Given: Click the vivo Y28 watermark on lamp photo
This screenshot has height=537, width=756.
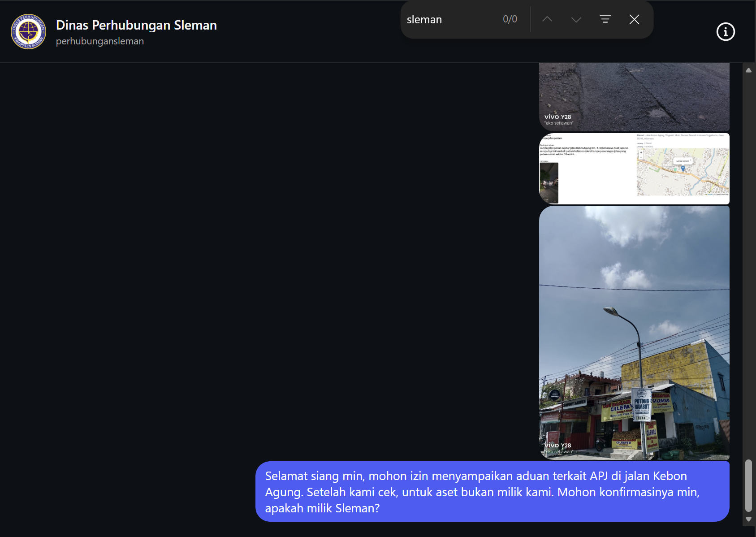Looking at the screenshot, I should pos(558,448).
